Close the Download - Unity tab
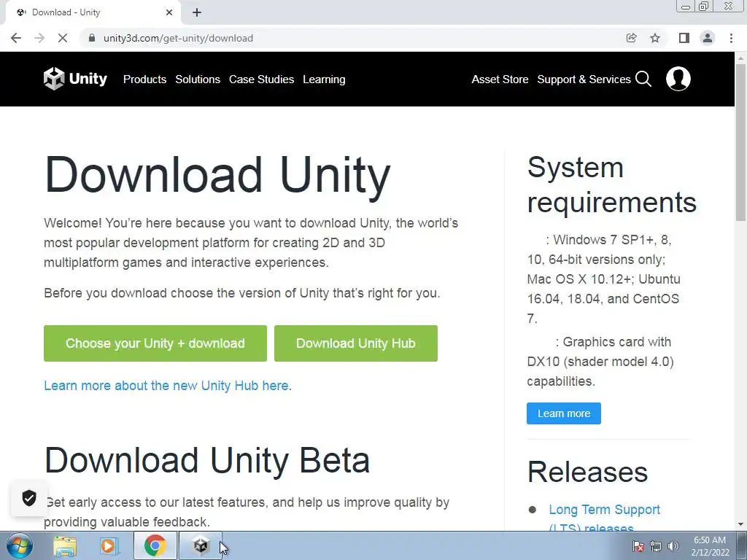This screenshot has height=560, width=747. tap(169, 13)
